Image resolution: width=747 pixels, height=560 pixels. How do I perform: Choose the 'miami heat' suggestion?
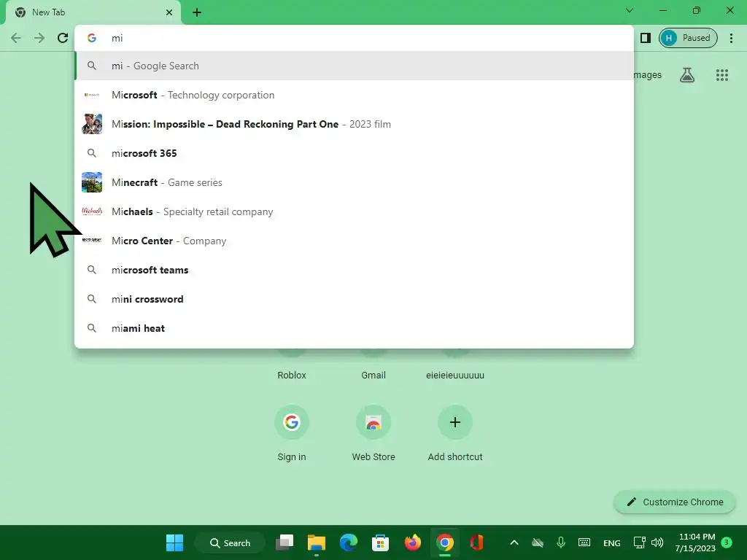(x=354, y=328)
